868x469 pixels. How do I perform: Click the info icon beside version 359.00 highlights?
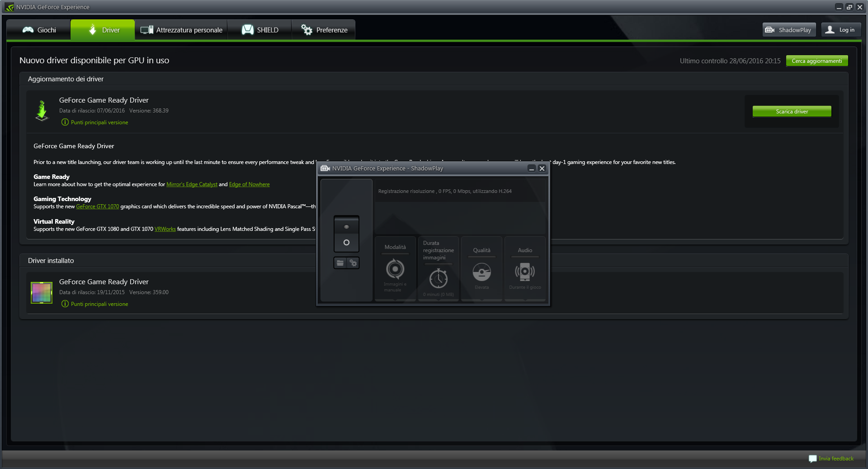(x=65, y=304)
